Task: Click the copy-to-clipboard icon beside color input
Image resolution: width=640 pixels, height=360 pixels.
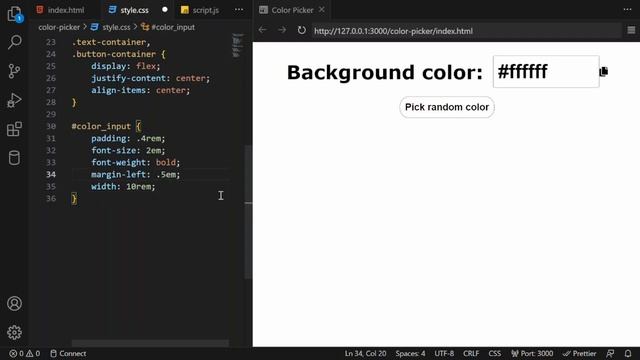Action: pyautogui.click(x=604, y=71)
